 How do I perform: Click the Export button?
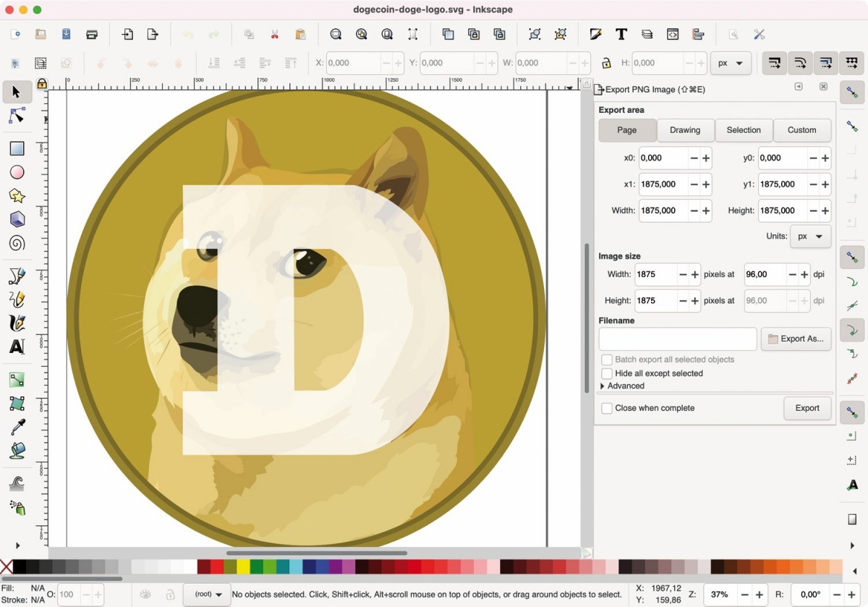pyautogui.click(x=807, y=408)
